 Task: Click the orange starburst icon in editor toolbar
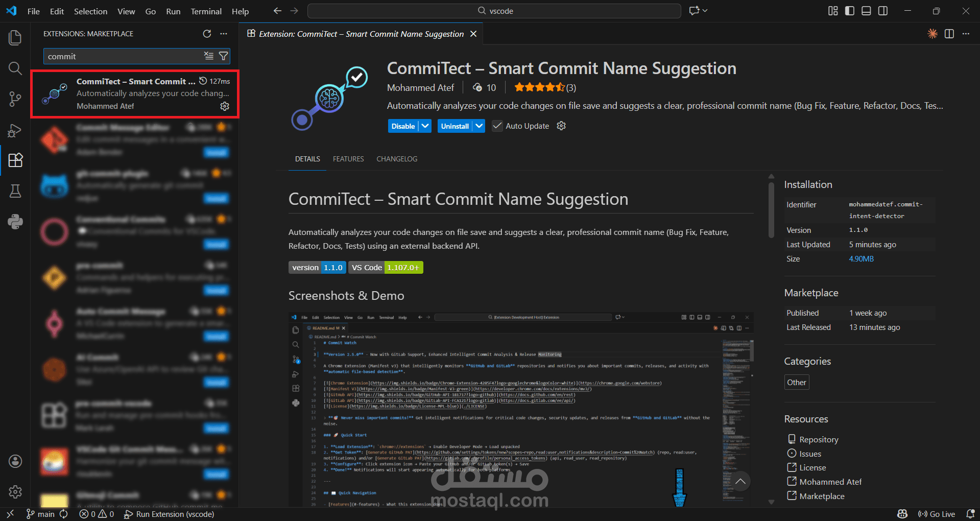pyautogui.click(x=933, y=34)
